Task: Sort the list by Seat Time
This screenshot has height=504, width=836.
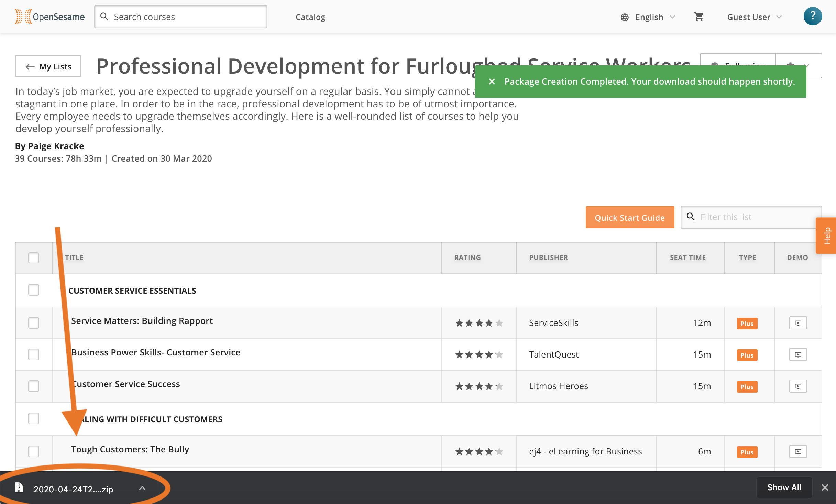Action: pyautogui.click(x=688, y=258)
